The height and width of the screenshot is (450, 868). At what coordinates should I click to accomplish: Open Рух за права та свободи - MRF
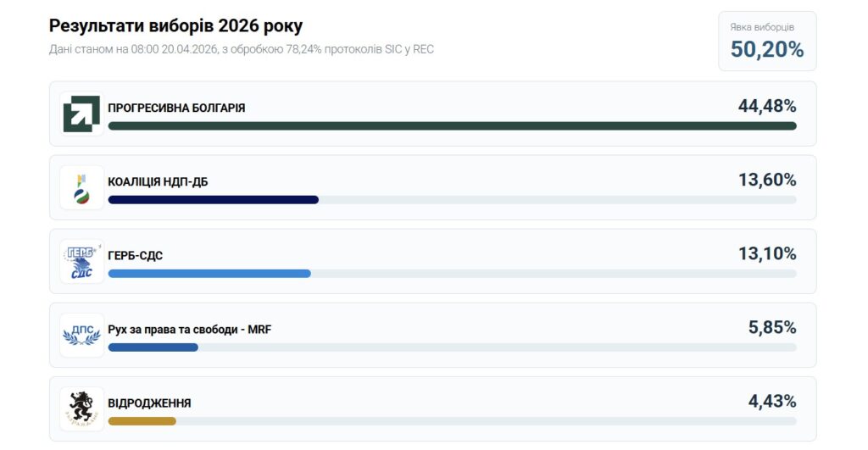coord(189,329)
